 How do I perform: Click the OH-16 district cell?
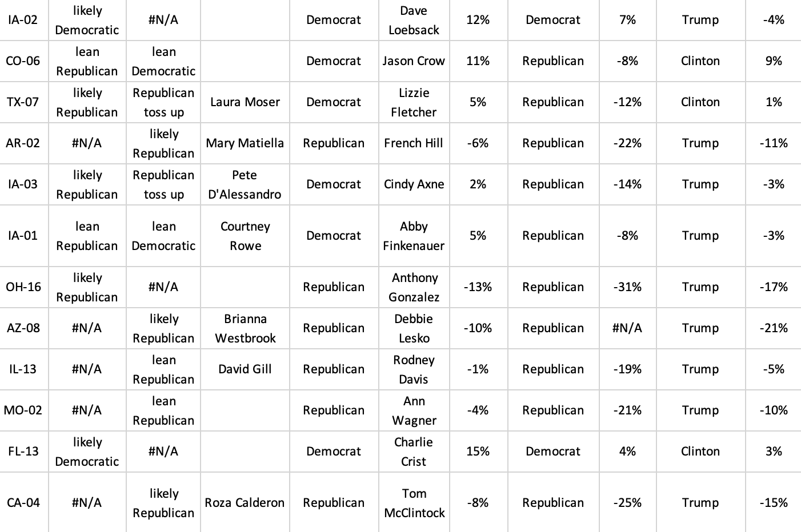pos(23,287)
